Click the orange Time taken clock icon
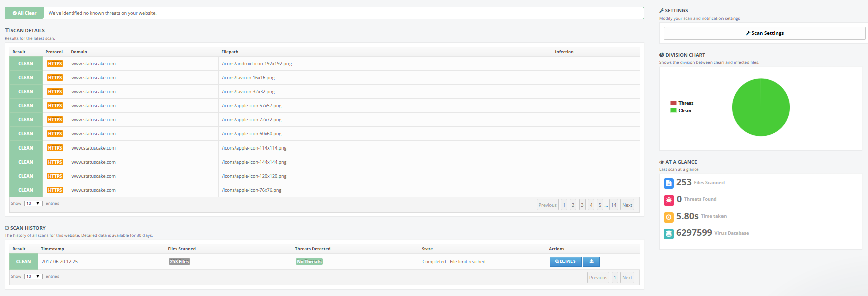 (x=668, y=217)
